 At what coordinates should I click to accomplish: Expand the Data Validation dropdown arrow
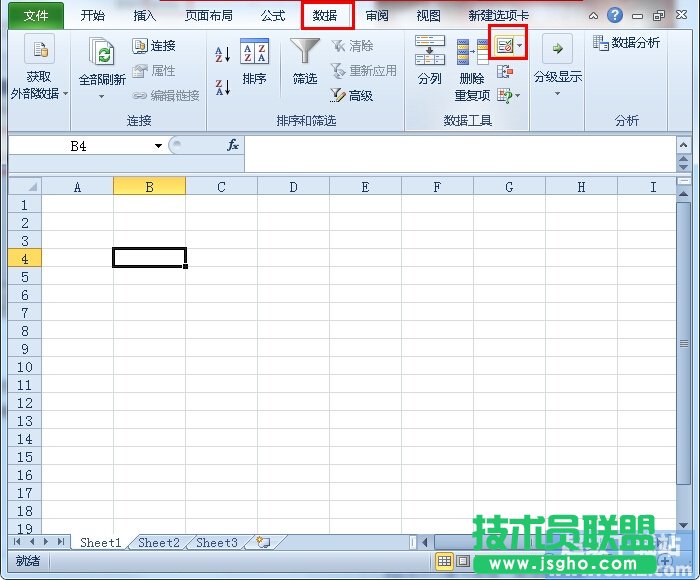pos(520,46)
